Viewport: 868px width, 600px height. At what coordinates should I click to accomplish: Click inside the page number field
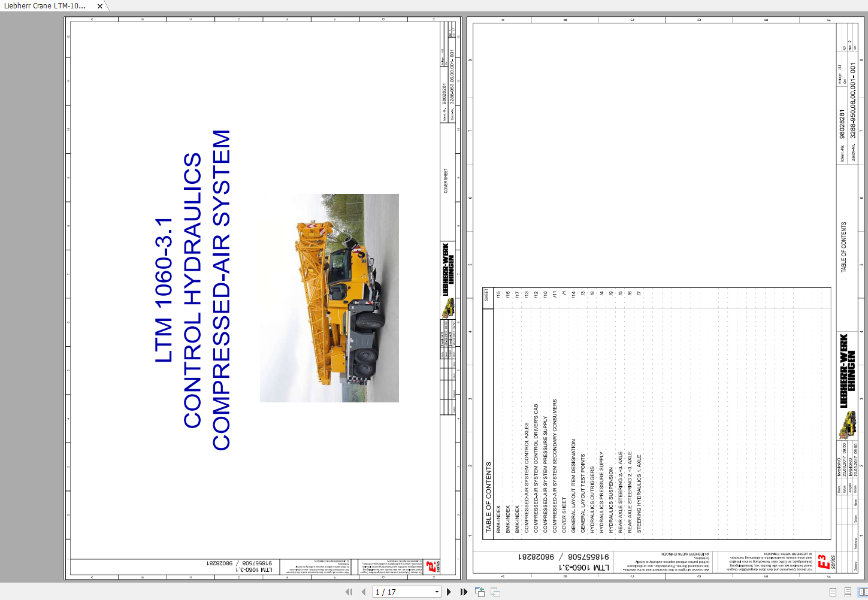click(395, 592)
